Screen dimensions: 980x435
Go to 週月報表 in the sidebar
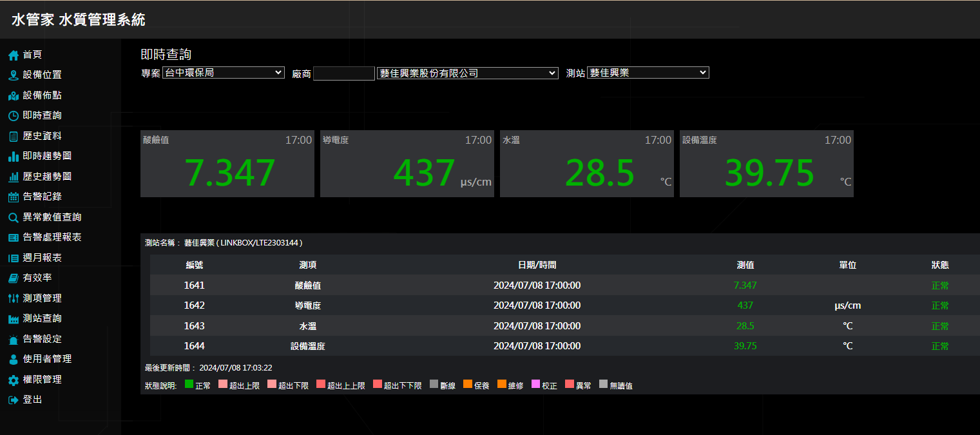pyautogui.click(x=43, y=258)
